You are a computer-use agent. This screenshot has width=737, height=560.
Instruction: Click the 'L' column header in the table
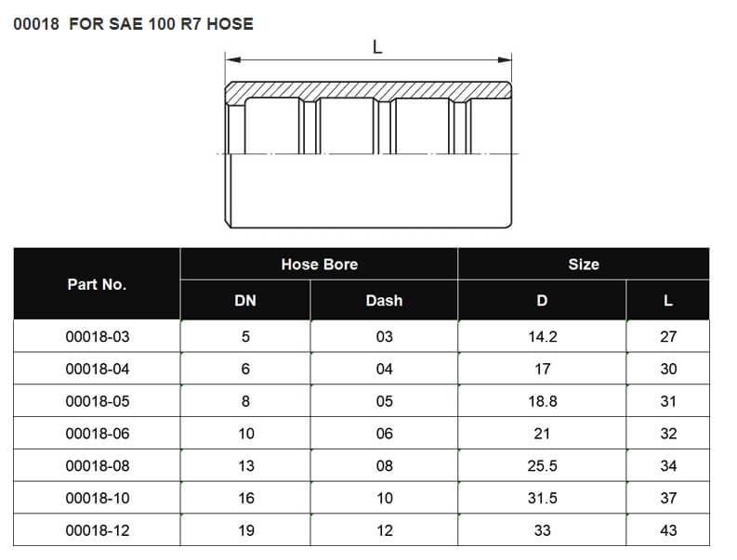point(668,301)
